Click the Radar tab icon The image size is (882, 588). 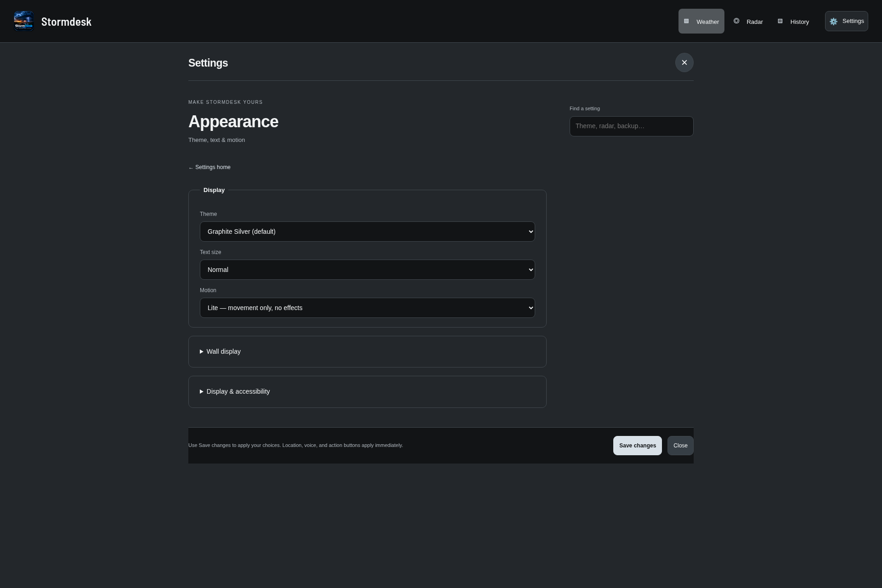pos(736,21)
